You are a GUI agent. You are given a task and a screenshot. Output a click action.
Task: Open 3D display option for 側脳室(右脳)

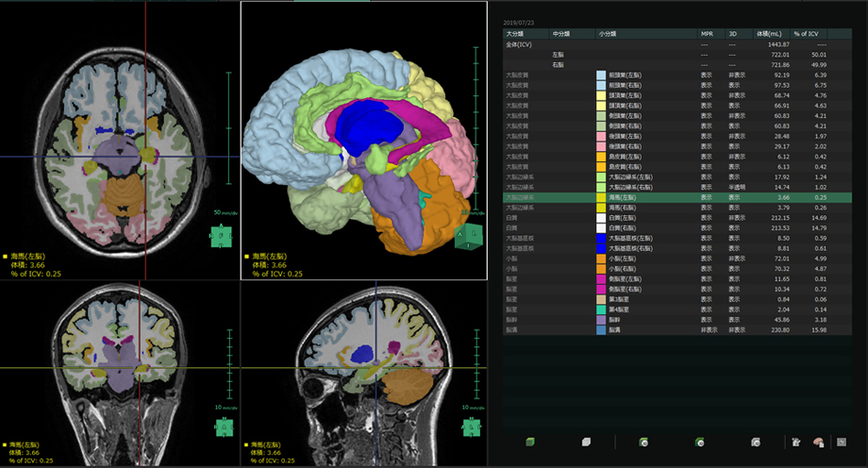tap(734, 289)
